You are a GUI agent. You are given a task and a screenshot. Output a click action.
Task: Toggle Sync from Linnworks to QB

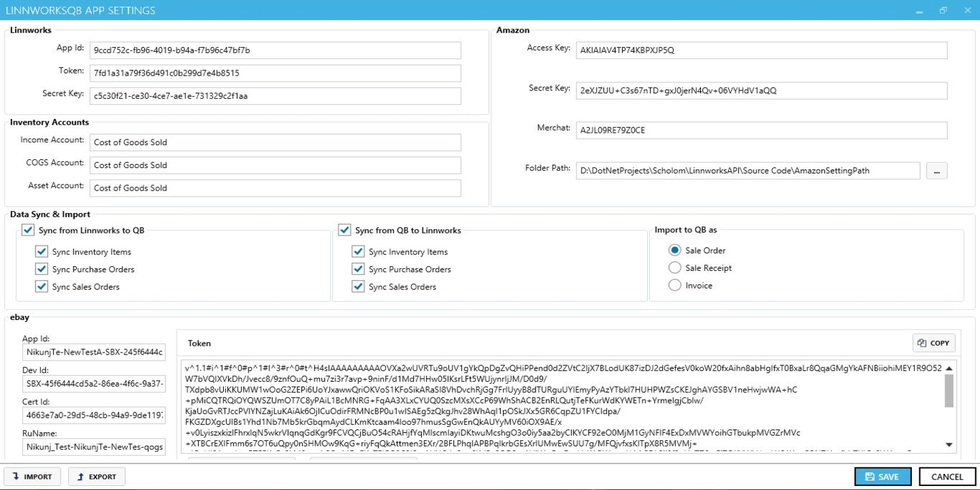coord(27,230)
